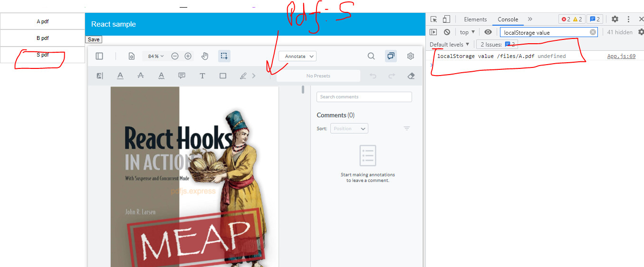644x267 pixels.
Task: Select the text Highlight tool
Action: (x=100, y=76)
